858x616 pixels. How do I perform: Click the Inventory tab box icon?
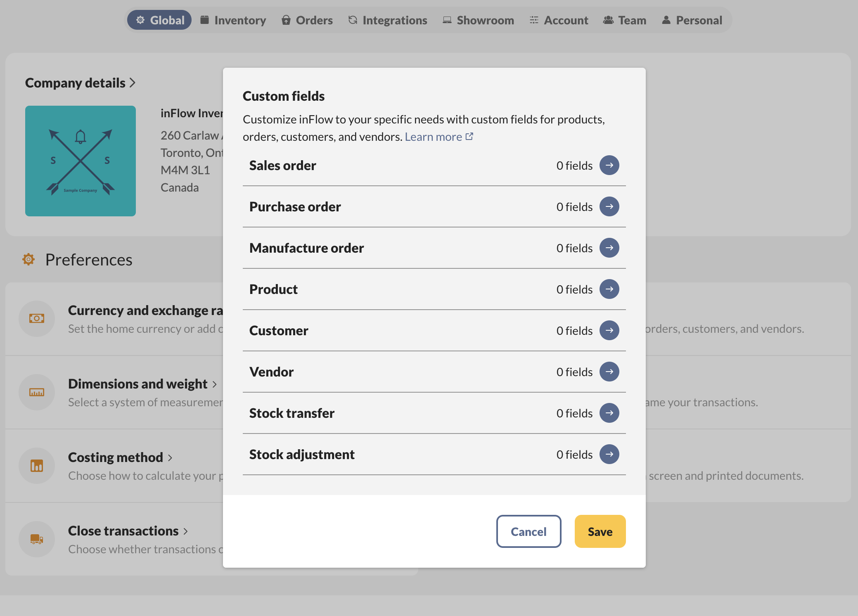tap(204, 20)
